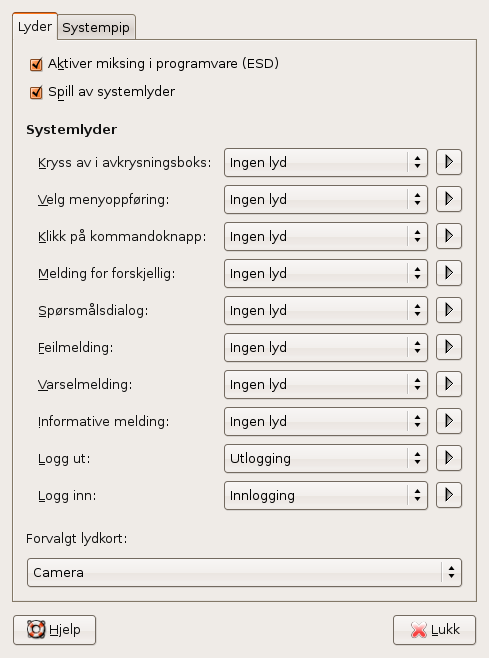Play the Informative melding sound
This screenshot has width=489, height=658.
coord(449,421)
